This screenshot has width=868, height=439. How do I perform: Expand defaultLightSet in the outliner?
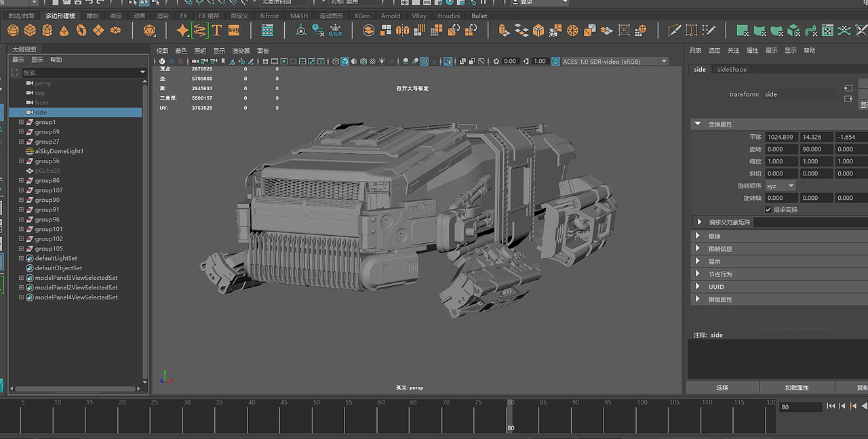click(21, 259)
